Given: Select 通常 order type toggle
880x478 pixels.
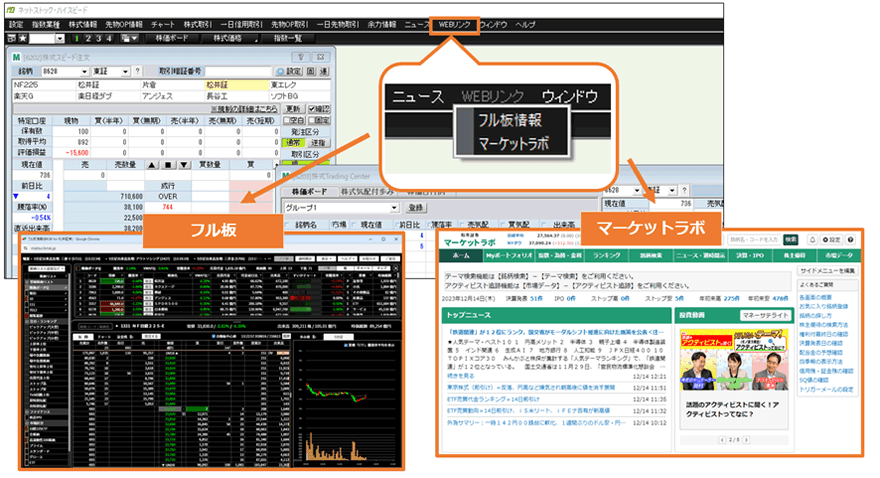Looking at the screenshot, I should click(x=294, y=143).
